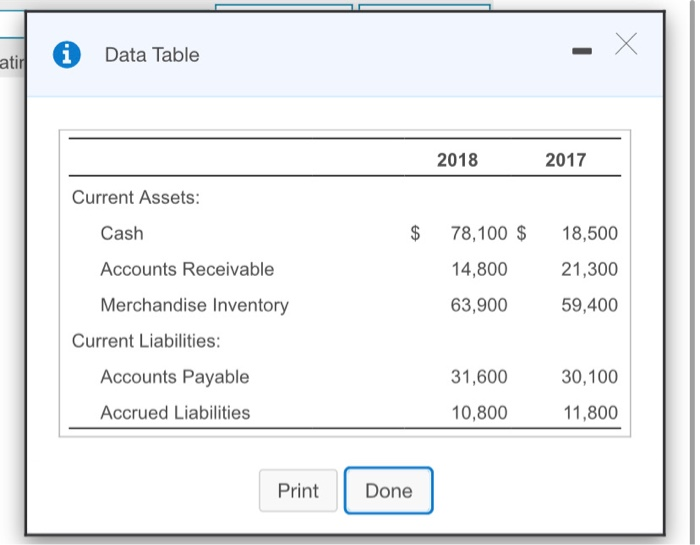The width and height of the screenshot is (700, 545).
Task: Click the 2017 column header
Action: coord(566,160)
